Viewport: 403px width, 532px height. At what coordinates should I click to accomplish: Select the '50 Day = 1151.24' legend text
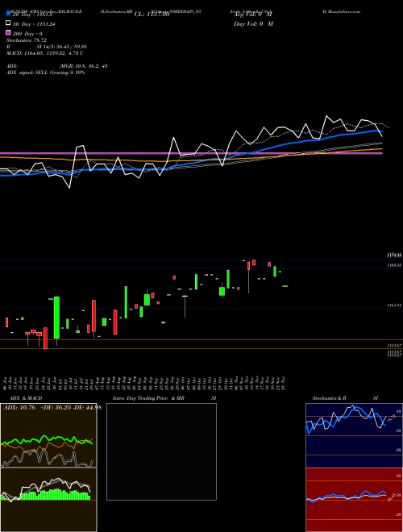coord(34,24)
